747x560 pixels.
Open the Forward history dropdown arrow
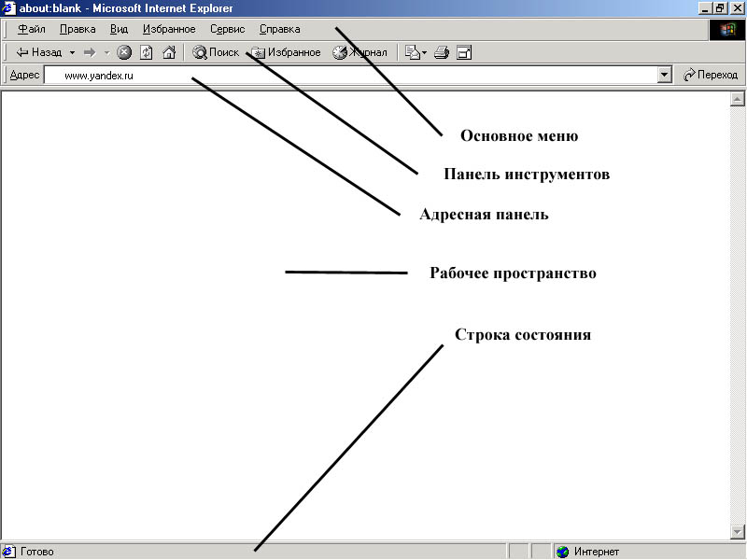coord(106,52)
